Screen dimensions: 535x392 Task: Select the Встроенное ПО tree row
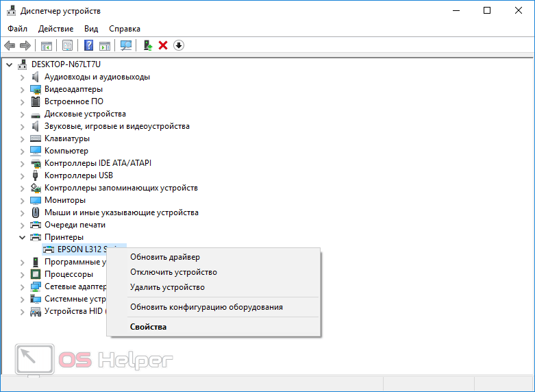pos(74,101)
